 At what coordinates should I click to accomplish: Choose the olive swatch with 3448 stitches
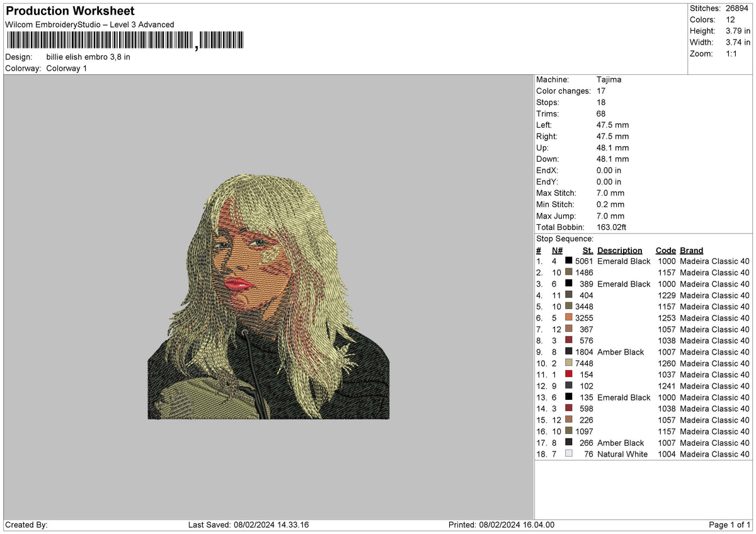[x=569, y=306]
